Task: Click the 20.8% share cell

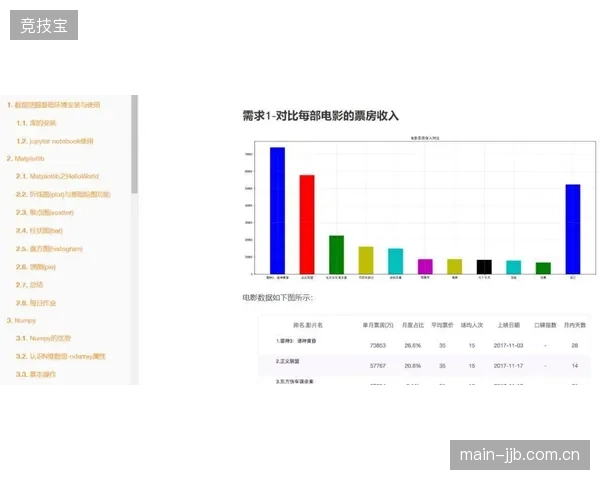Action: click(413, 366)
